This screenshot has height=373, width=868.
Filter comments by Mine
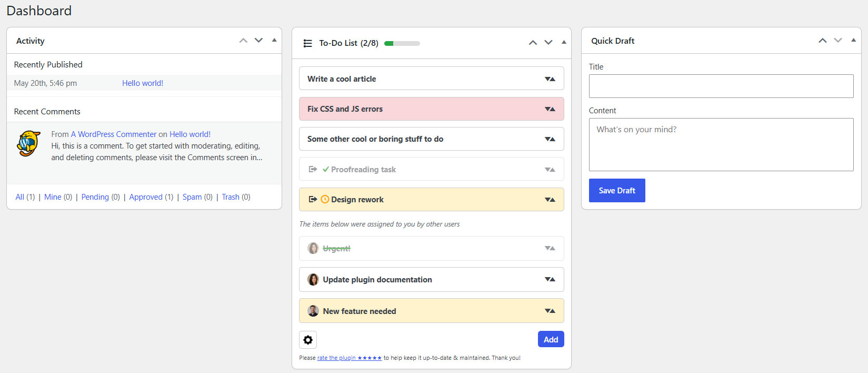53,197
